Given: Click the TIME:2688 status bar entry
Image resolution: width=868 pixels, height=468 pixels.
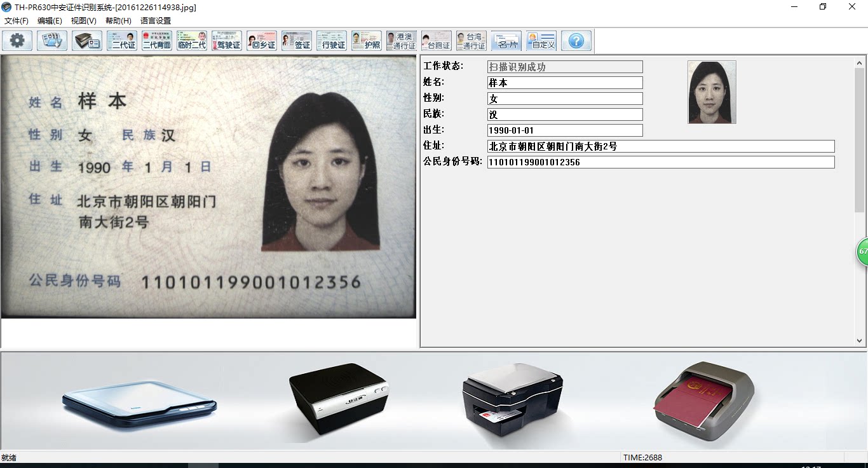Looking at the screenshot, I should click(x=642, y=458).
